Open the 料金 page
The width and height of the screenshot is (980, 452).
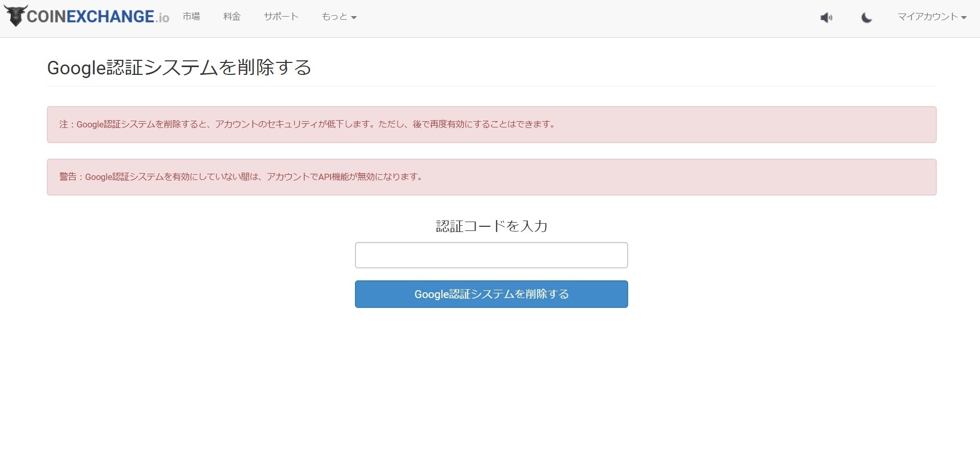point(232,17)
